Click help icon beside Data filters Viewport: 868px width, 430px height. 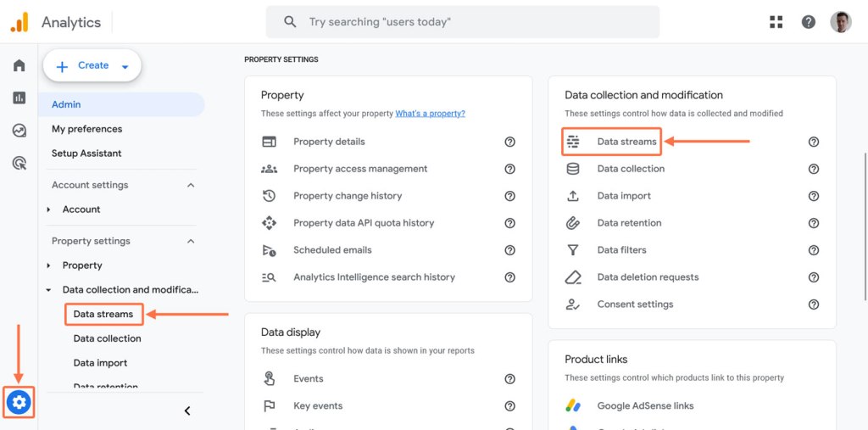(x=813, y=250)
